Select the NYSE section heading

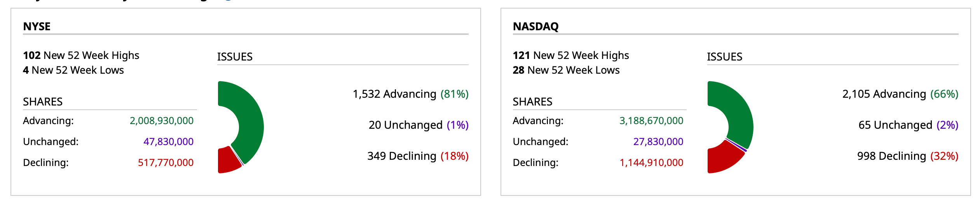pyautogui.click(x=37, y=26)
